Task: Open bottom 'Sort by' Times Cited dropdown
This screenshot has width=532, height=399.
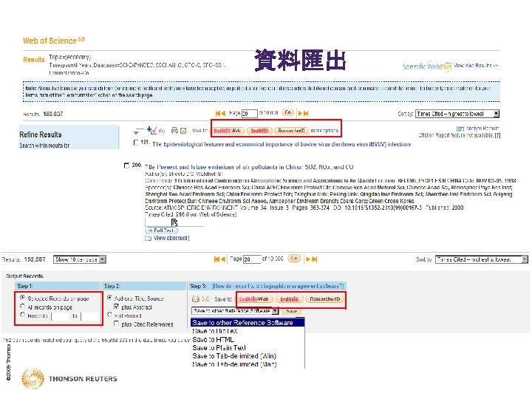Action: pyautogui.click(x=482, y=259)
